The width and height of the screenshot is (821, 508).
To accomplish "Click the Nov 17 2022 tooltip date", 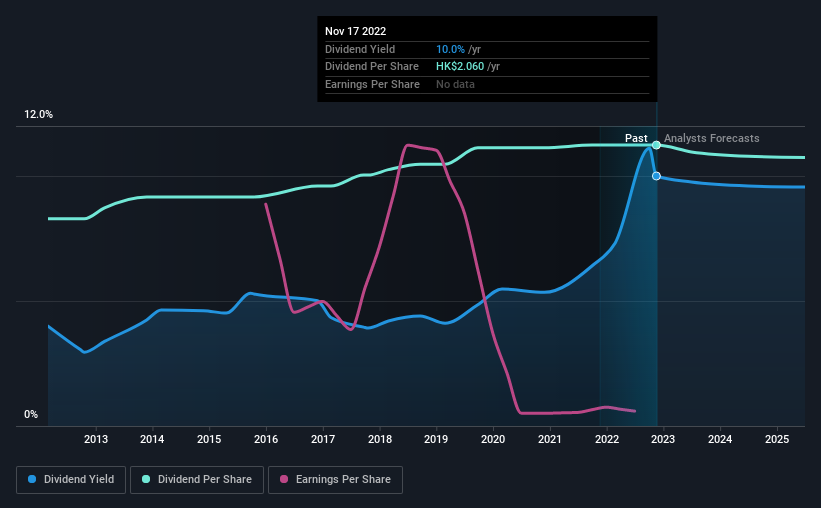I will [356, 31].
